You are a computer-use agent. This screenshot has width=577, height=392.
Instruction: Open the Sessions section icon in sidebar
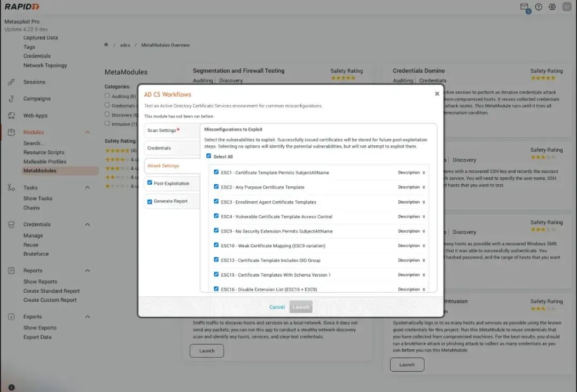tap(12, 83)
